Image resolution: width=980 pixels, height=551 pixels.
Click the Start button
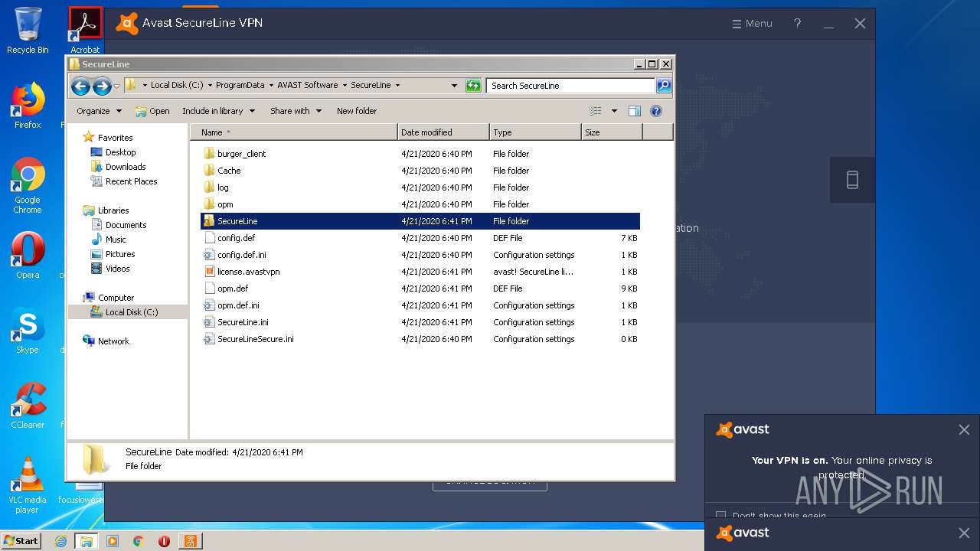21,541
